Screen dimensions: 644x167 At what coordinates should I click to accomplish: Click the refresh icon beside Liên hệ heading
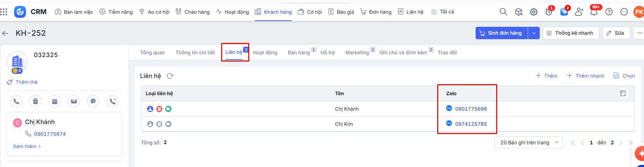170,76
